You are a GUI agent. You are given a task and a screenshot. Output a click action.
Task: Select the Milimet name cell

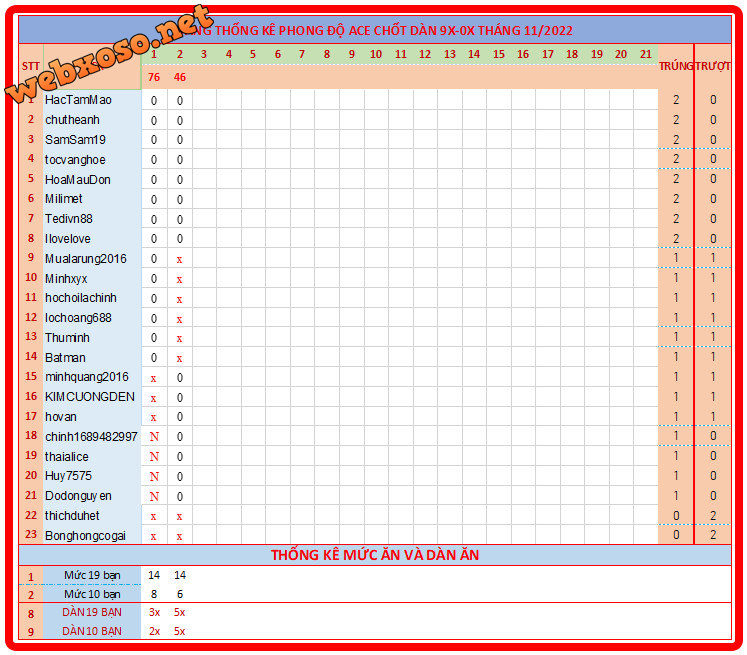click(x=63, y=199)
